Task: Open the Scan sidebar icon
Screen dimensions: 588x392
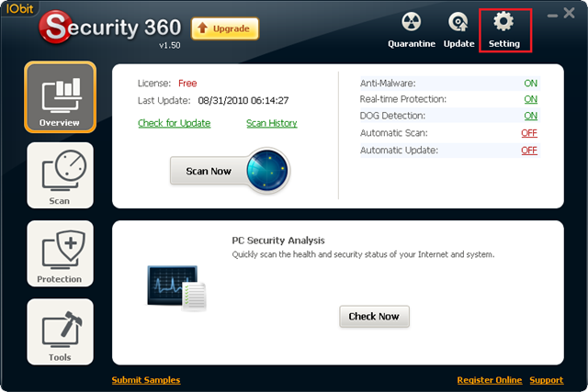Action: [61, 175]
